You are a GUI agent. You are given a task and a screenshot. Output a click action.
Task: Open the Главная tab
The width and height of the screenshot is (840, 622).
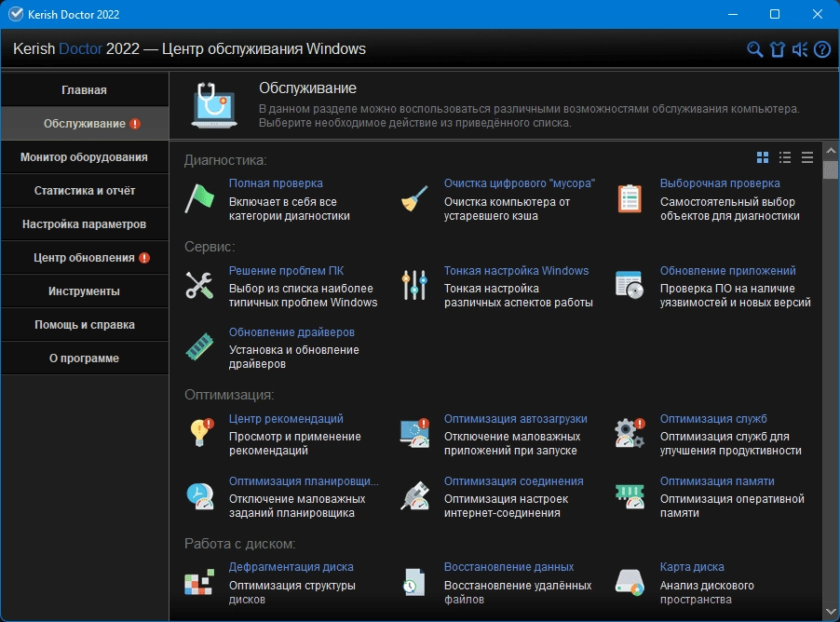85,90
